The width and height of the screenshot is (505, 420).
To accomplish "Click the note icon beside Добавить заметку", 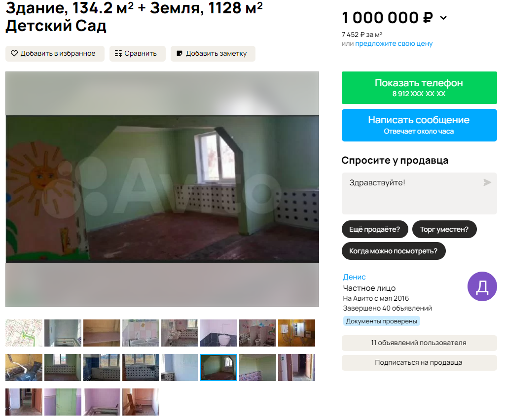I will 180,53.
